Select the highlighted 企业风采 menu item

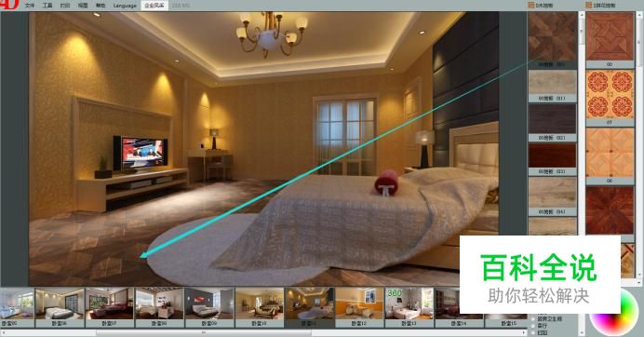click(154, 6)
